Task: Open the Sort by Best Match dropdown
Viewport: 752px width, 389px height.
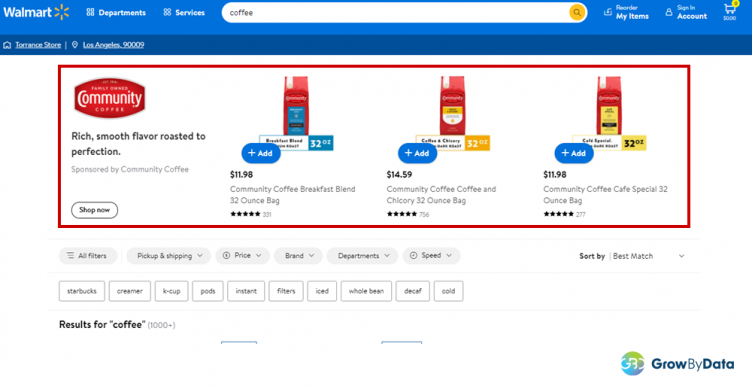Action: tap(632, 256)
